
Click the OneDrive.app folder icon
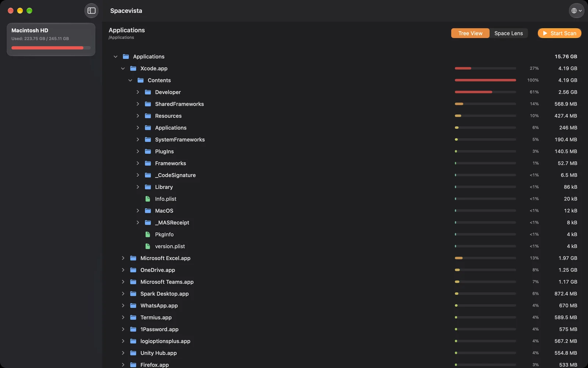[133, 270]
